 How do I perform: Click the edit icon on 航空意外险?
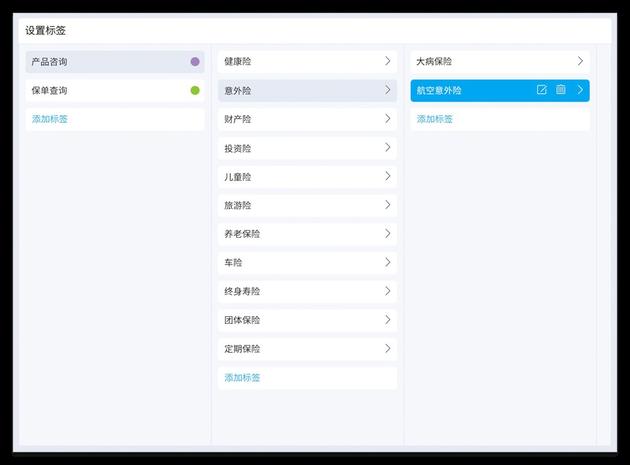[542, 90]
